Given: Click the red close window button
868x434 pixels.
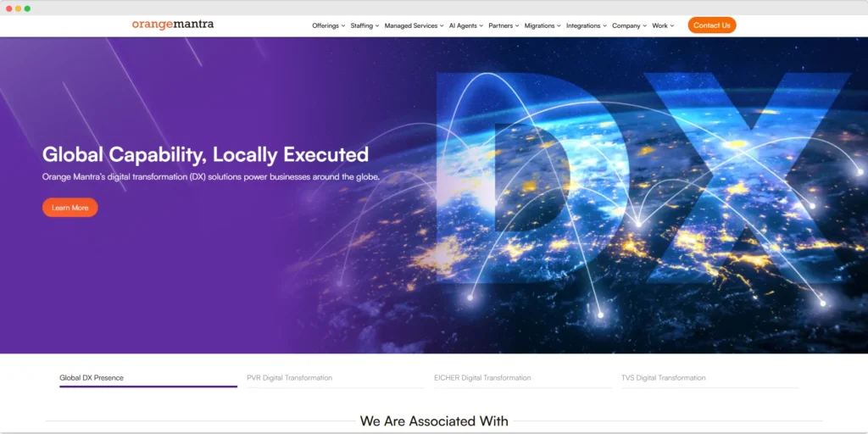Looking at the screenshot, I should coord(8,8).
